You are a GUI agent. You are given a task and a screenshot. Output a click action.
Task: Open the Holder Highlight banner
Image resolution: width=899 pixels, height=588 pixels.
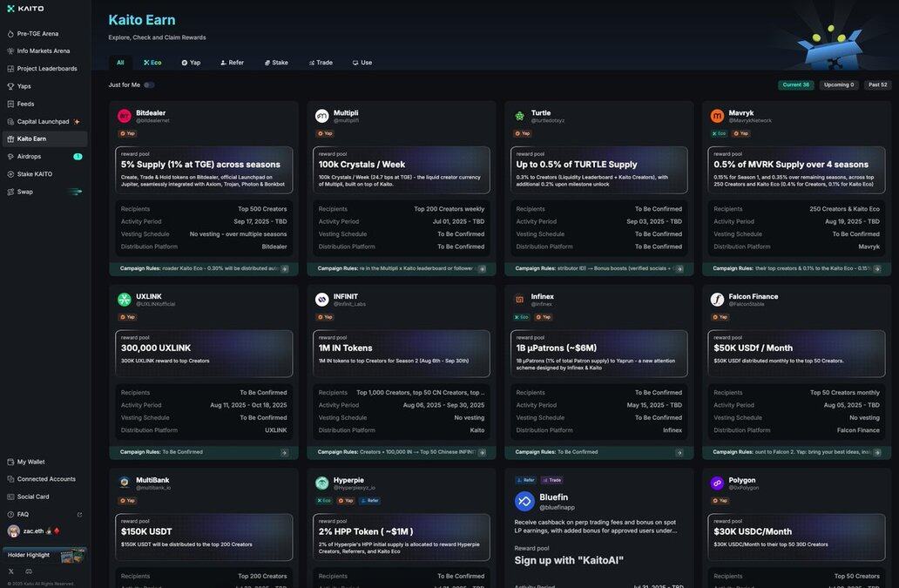coord(44,556)
